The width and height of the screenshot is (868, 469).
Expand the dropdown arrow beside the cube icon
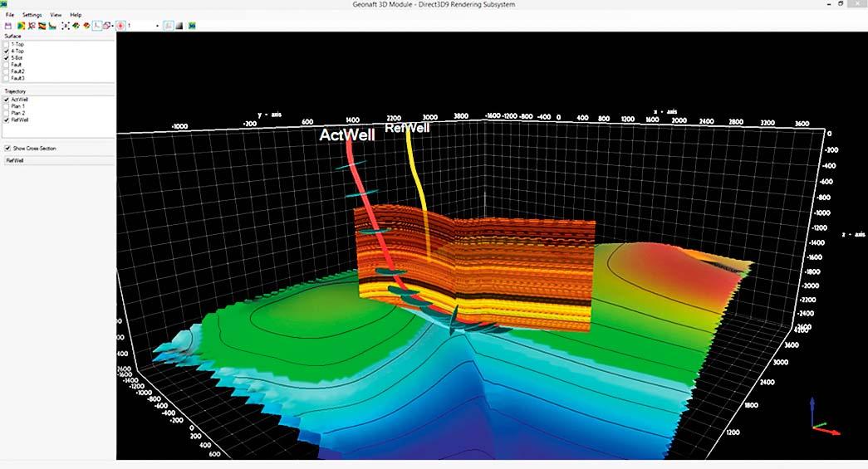pyautogui.click(x=113, y=26)
